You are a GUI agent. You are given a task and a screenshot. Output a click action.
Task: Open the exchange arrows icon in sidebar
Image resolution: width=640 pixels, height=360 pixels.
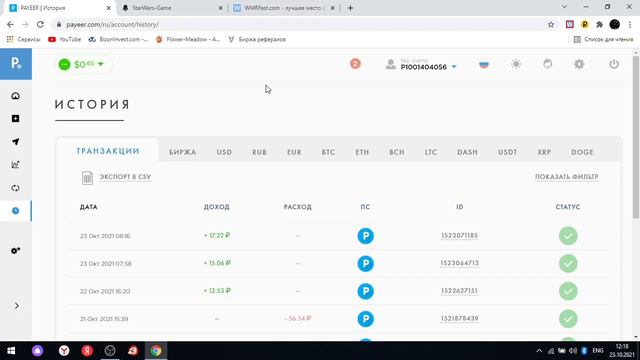click(16, 188)
